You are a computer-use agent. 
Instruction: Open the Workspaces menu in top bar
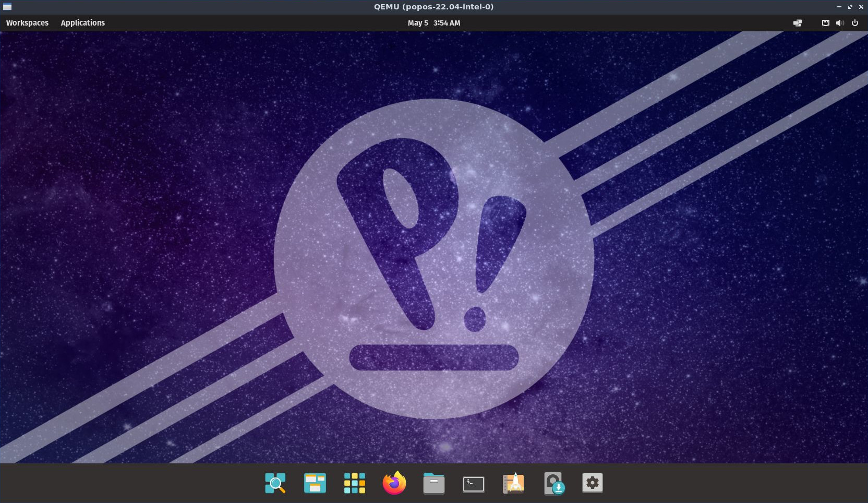(27, 23)
